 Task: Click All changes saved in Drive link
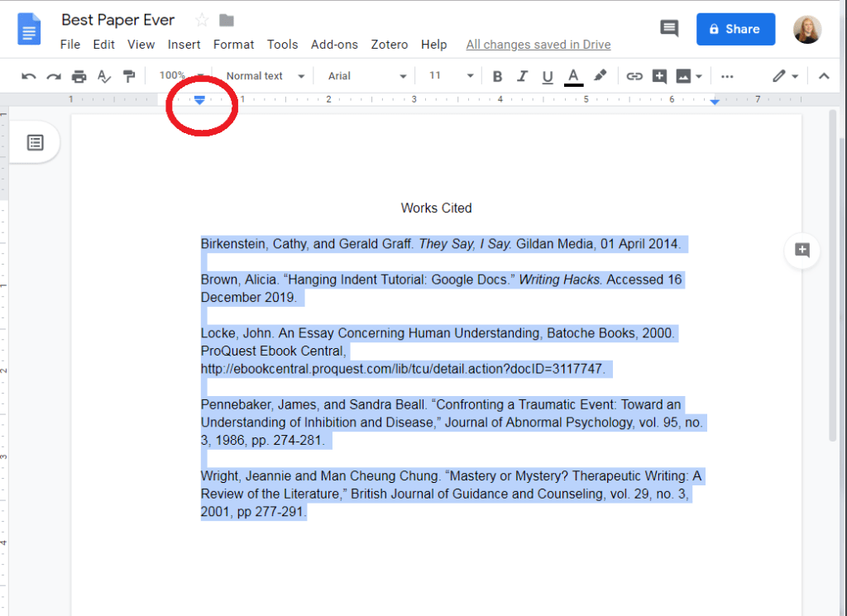coord(538,45)
